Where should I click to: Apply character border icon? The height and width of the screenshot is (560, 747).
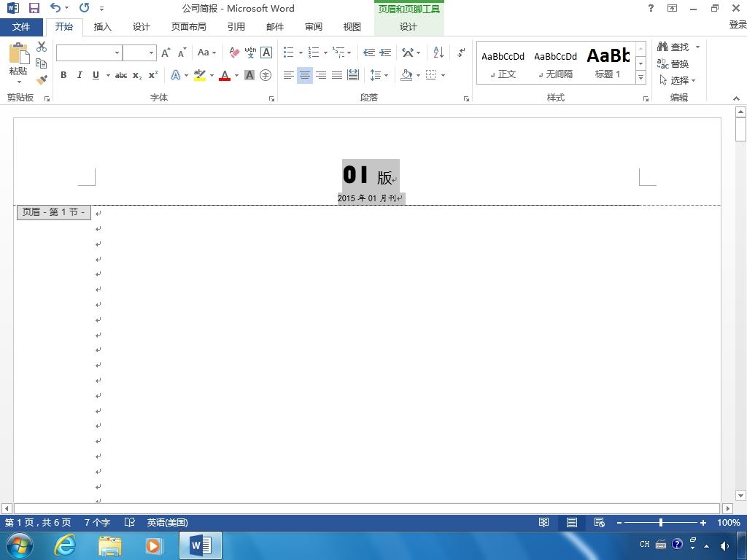coord(266,52)
